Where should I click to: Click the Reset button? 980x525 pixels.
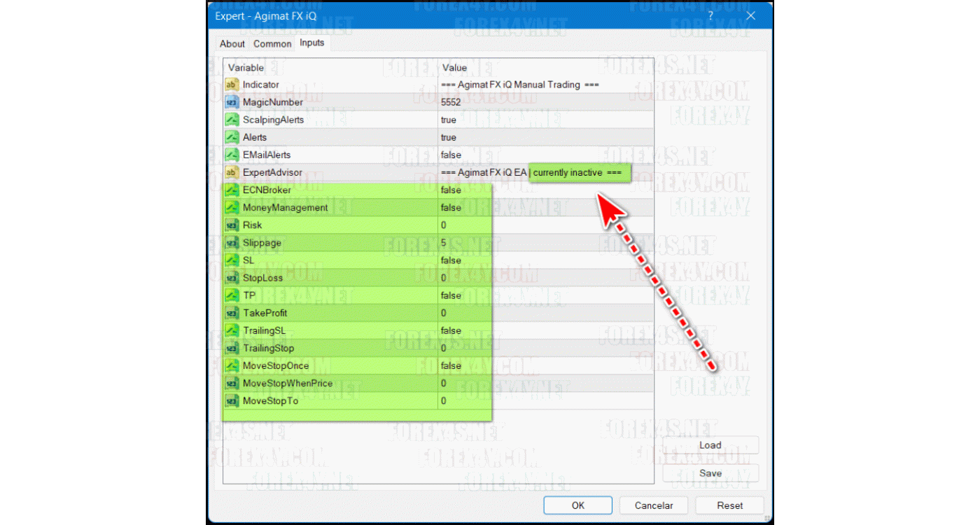[729, 505]
